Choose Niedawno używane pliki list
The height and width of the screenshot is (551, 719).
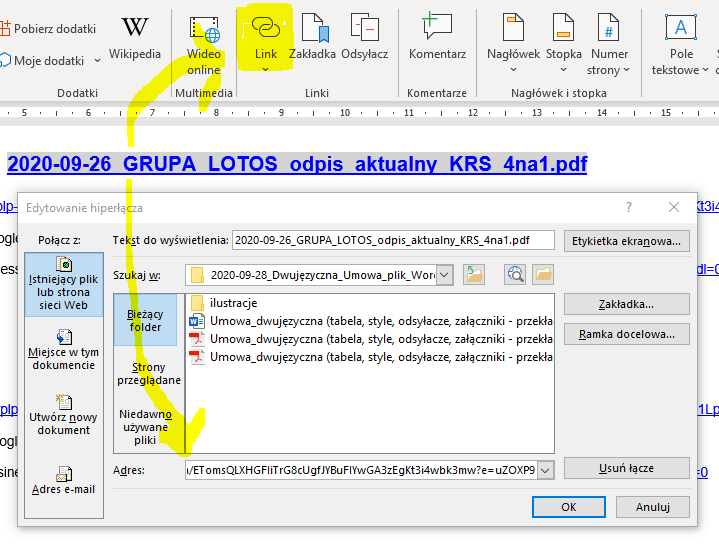pyautogui.click(x=145, y=426)
